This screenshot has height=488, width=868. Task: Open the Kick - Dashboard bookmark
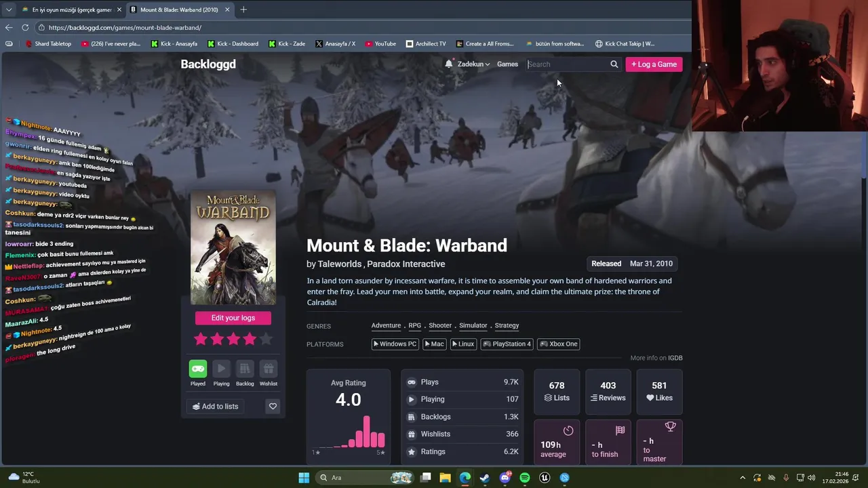point(233,43)
